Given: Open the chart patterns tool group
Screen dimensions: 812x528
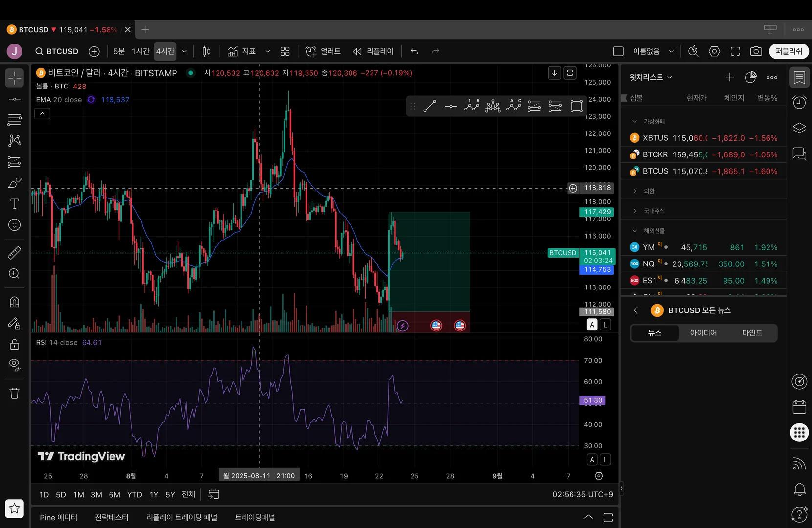Looking at the screenshot, I should click(15, 141).
